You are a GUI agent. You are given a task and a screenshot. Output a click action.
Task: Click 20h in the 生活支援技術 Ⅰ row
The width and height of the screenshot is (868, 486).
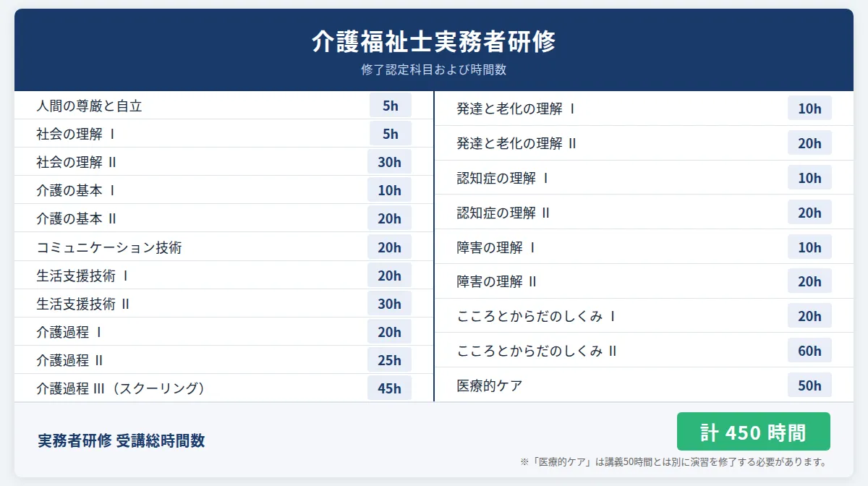coord(389,276)
